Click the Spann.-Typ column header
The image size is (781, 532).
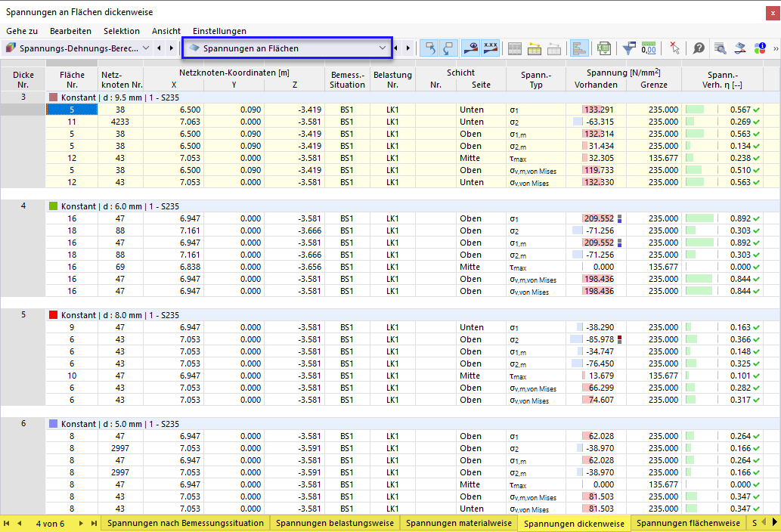pos(536,79)
